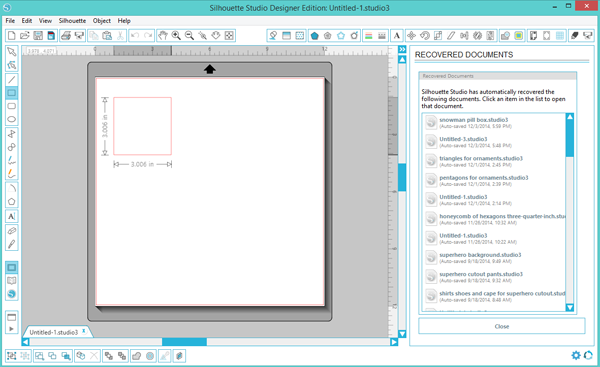600x367 pixels.
Task: Select the Draw a Rectangle tool
Action: (11, 93)
